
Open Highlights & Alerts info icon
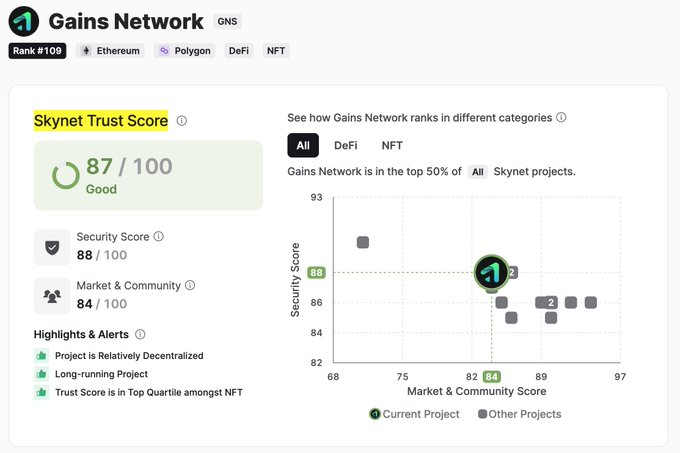tap(140, 334)
